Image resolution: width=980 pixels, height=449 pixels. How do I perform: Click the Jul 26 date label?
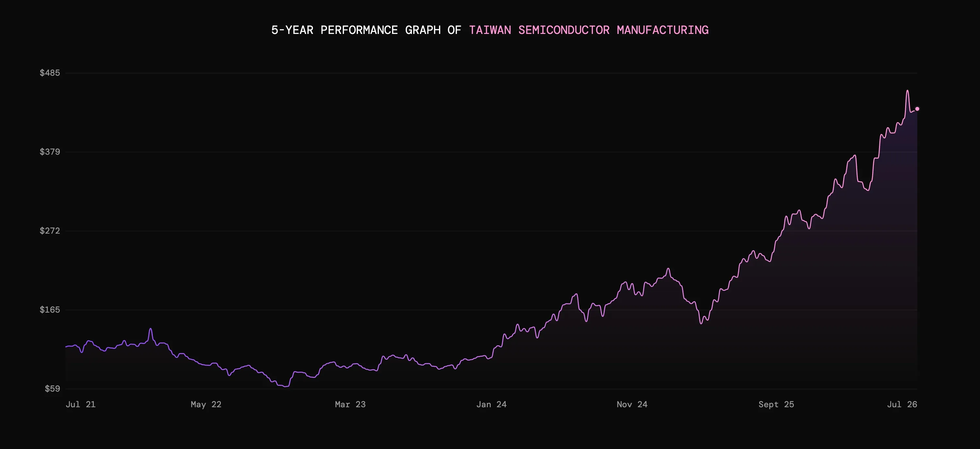[x=902, y=404]
